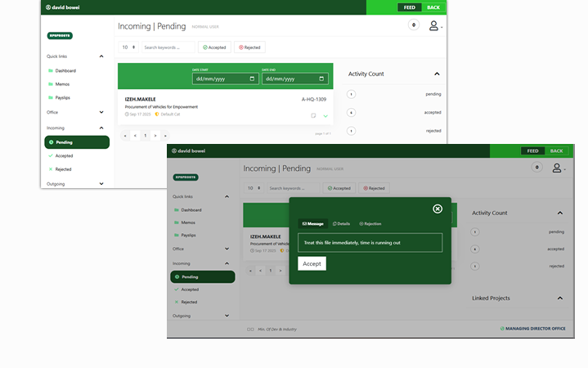Viewport: 588px width, 368px height.
Task: Open Memos folder in back window sidebar
Action: click(59, 84)
